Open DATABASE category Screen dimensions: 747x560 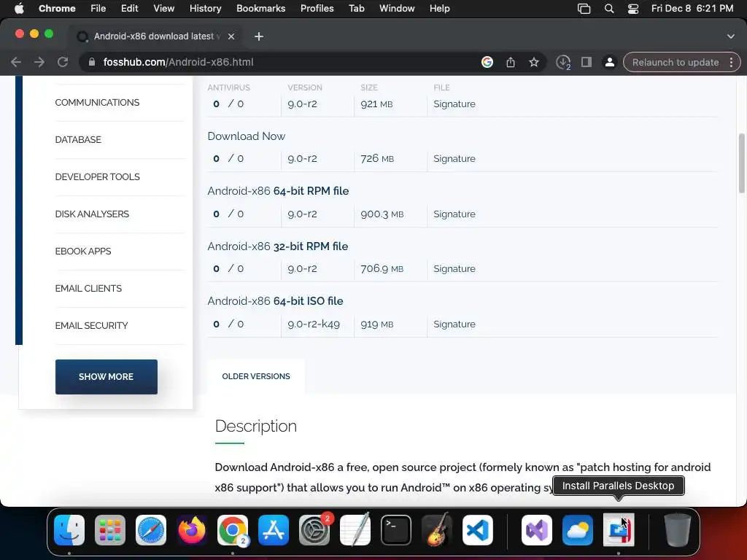click(x=78, y=139)
